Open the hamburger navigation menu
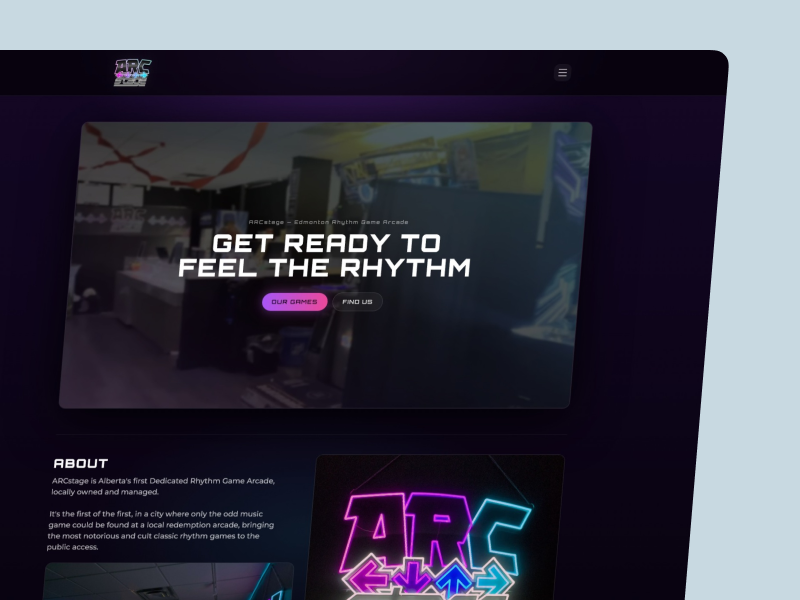The height and width of the screenshot is (600, 800). (x=562, y=72)
